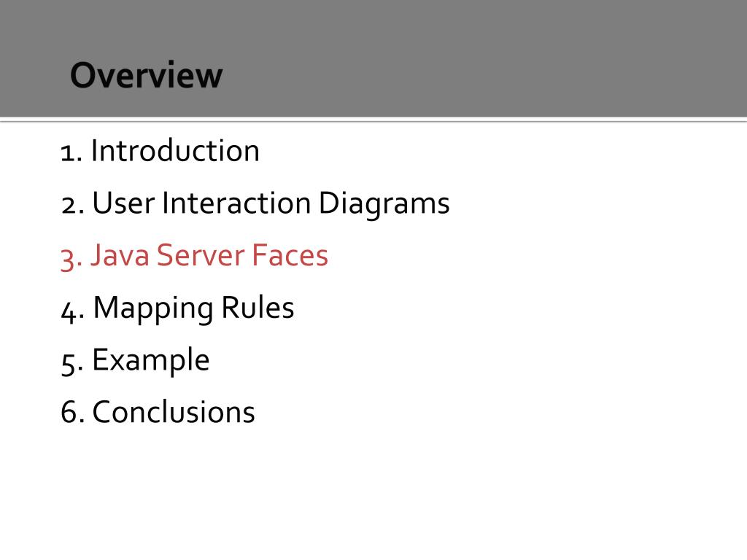Click the word Mapping in item four

coord(152,308)
